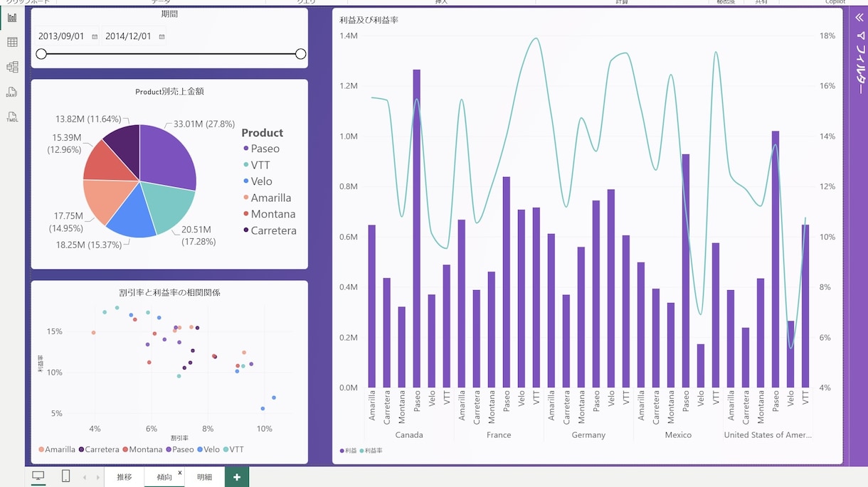The image size is (868, 487).
Task: Click VTT in the scatter chart legend
Action: click(233, 449)
